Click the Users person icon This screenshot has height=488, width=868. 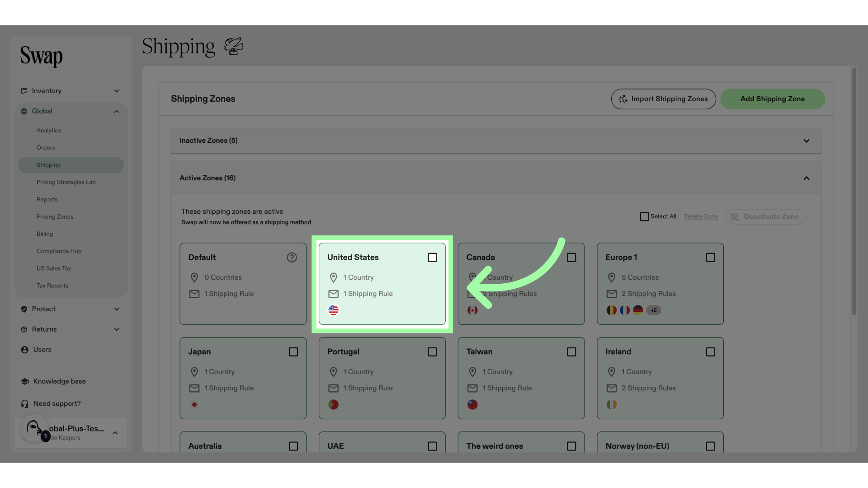tap(24, 350)
